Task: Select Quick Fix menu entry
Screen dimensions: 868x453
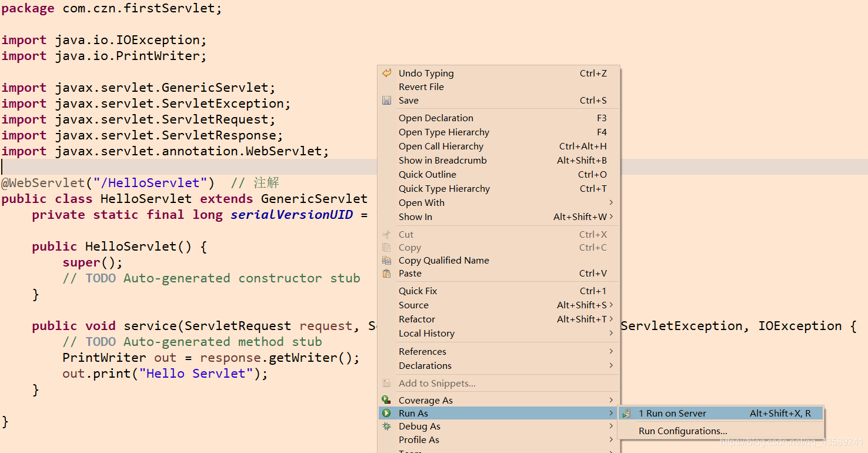Action: 499,291
